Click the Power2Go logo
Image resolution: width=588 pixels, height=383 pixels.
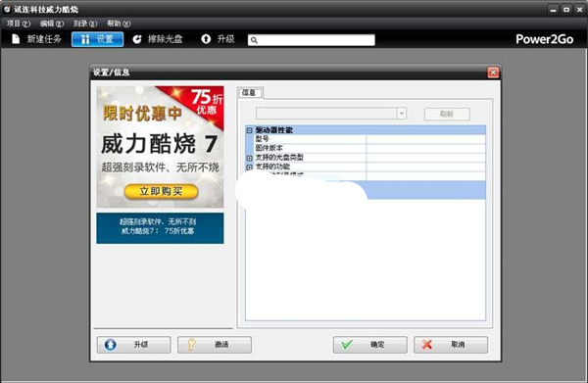545,39
